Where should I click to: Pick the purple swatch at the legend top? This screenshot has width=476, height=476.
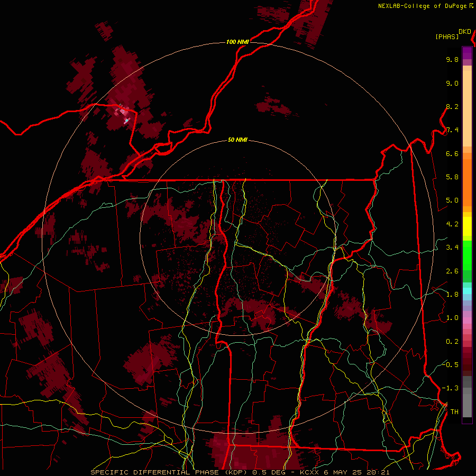pos(467,53)
